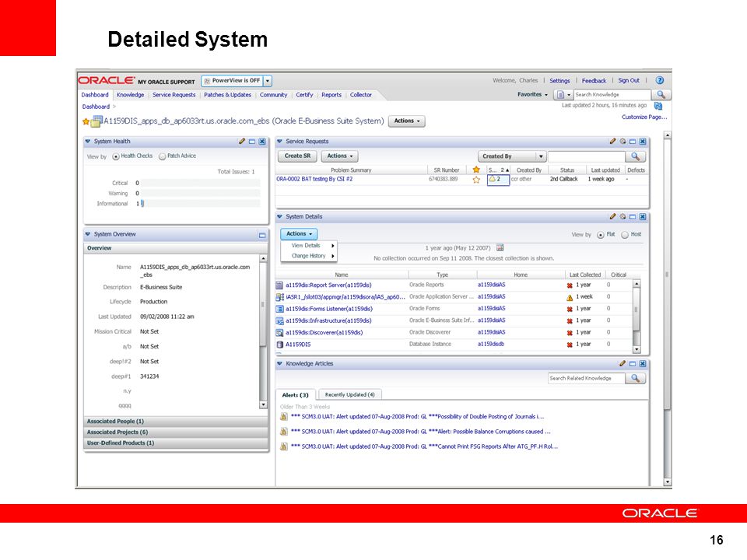Select the Host view radio button

click(625, 235)
